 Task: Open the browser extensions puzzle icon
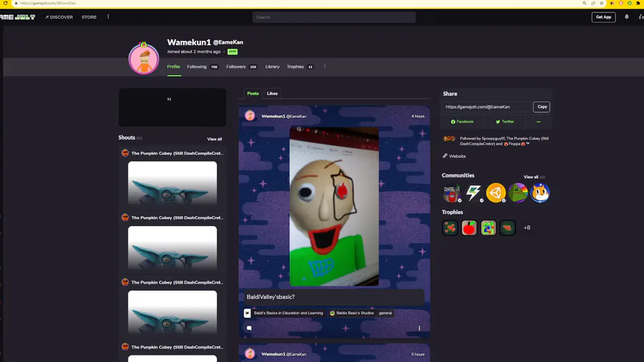click(x=638, y=4)
